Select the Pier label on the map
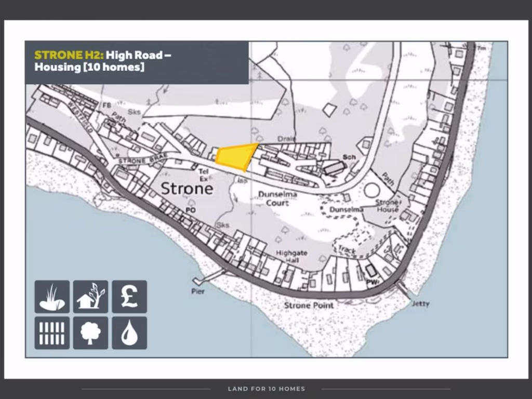 point(198,291)
